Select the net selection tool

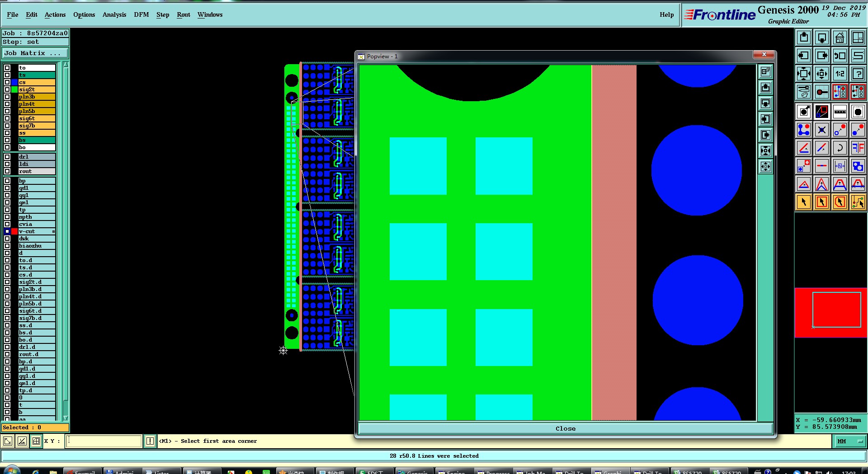pyautogui.click(x=858, y=202)
